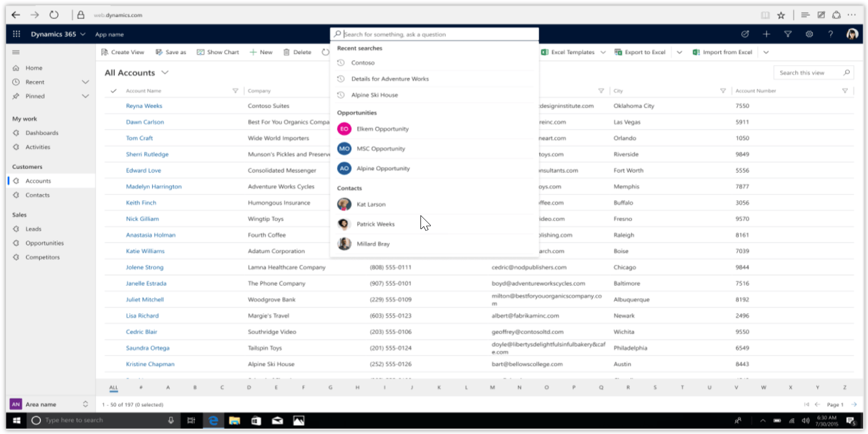Toggle the select-all checkmark in grid header

coord(114,91)
